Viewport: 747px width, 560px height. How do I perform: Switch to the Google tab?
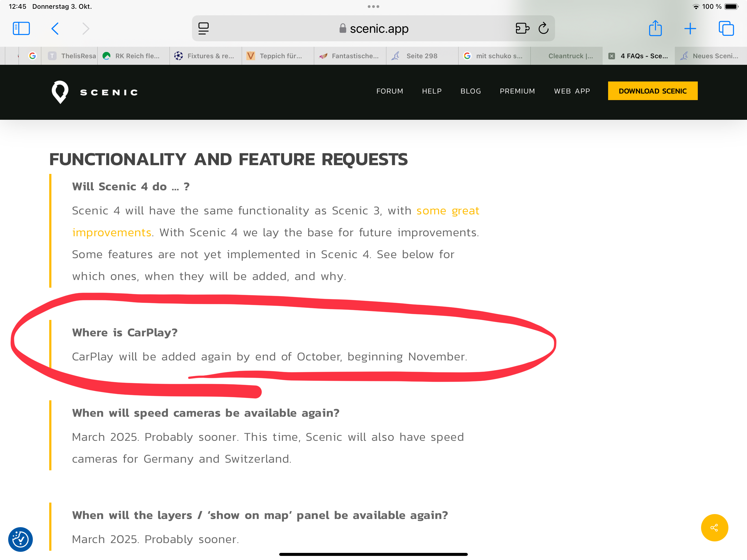pos(33,56)
